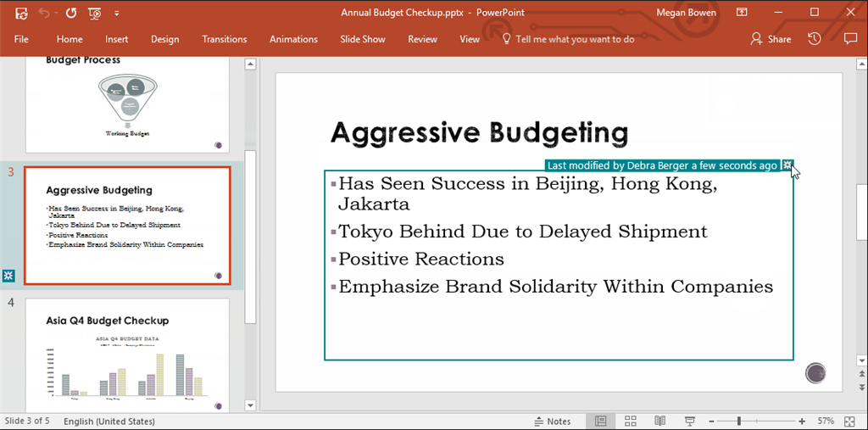Click the zoom in plus button
Image resolution: width=868 pixels, height=430 pixels.
click(802, 421)
